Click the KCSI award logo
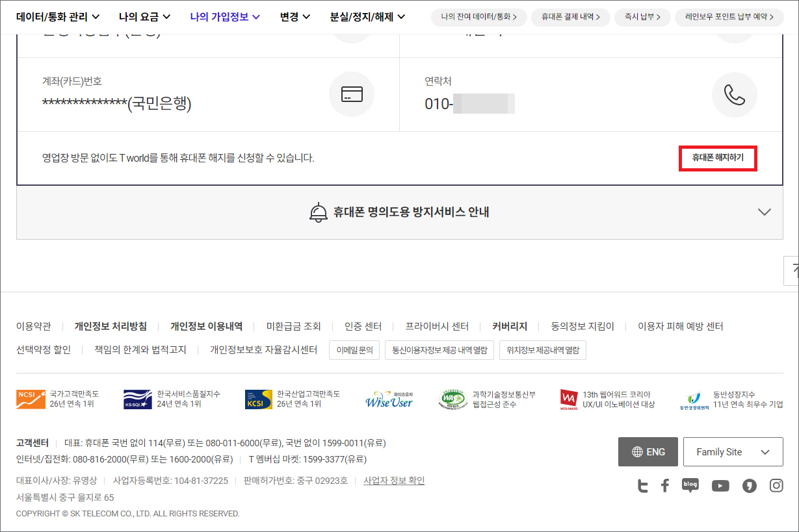 259,399
